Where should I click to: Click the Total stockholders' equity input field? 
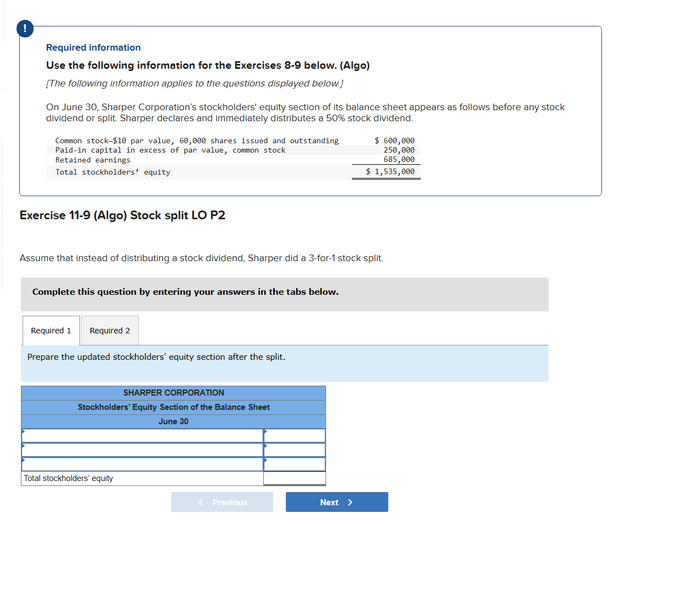pos(295,478)
